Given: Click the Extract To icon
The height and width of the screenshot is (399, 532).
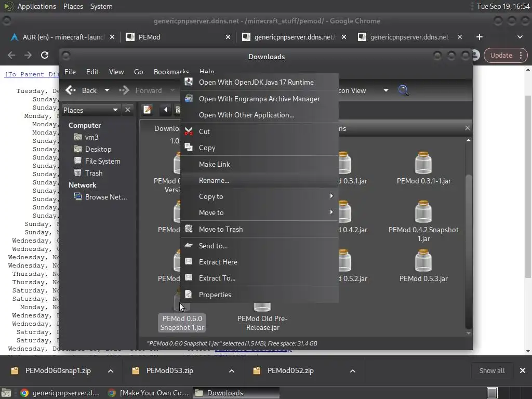Looking at the screenshot, I should coord(189,277).
